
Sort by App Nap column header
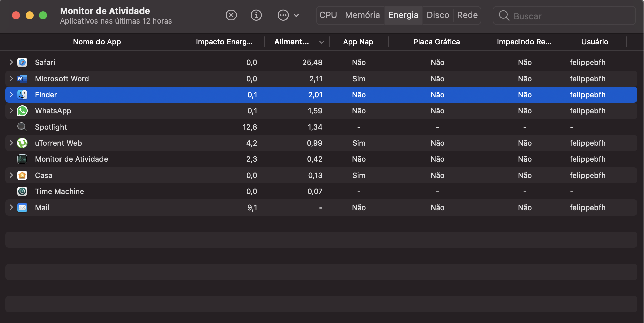(358, 42)
